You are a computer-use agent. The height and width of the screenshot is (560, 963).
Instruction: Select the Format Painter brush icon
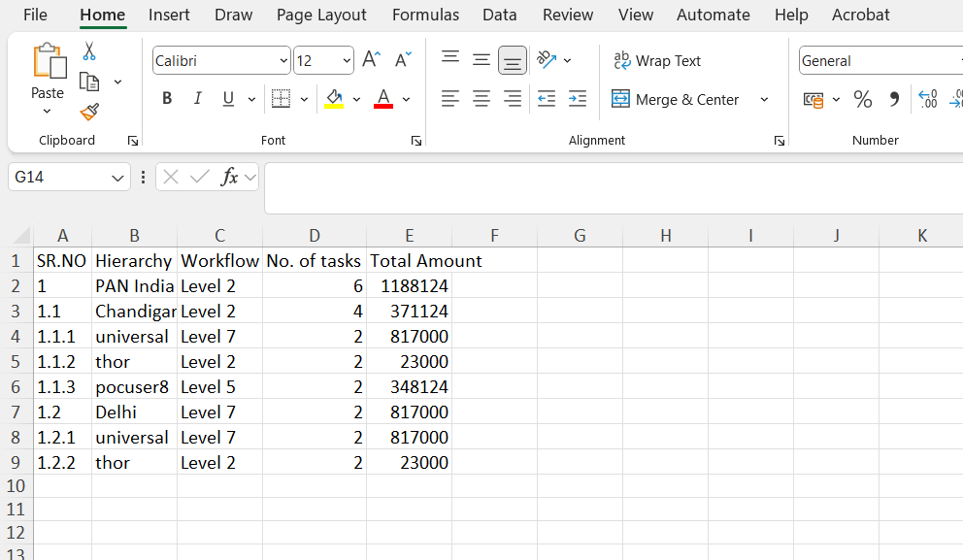tap(89, 113)
